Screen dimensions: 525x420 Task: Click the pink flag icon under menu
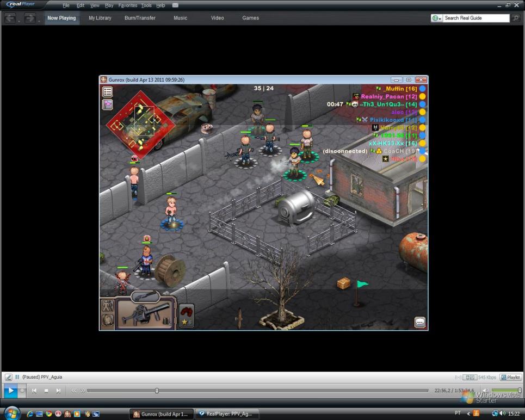click(107, 104)
